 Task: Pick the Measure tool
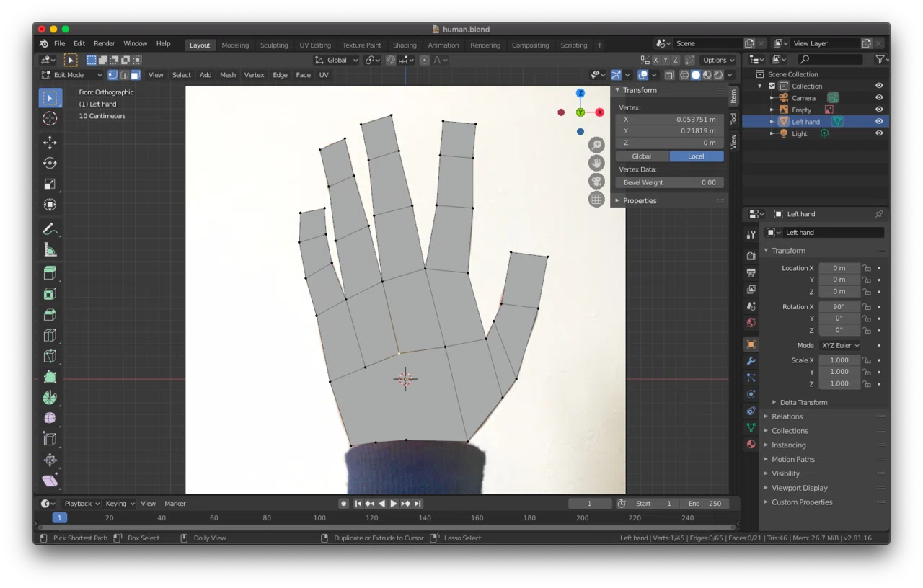[50, 250]
